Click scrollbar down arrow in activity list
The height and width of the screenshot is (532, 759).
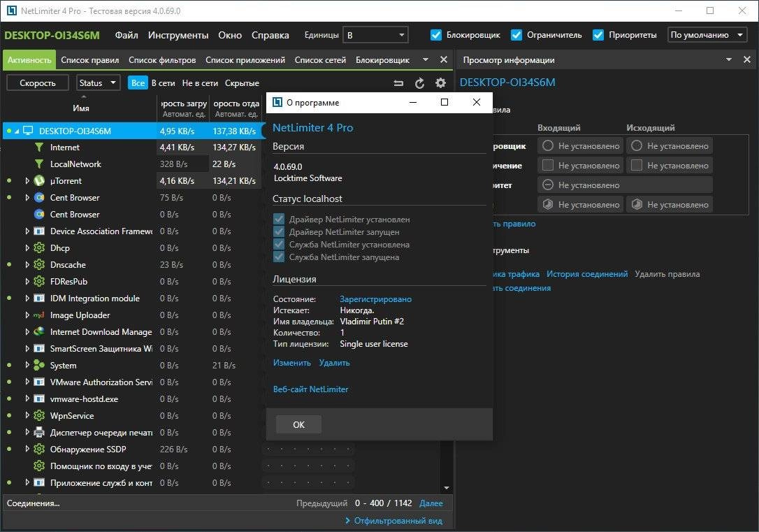point(447,487)
